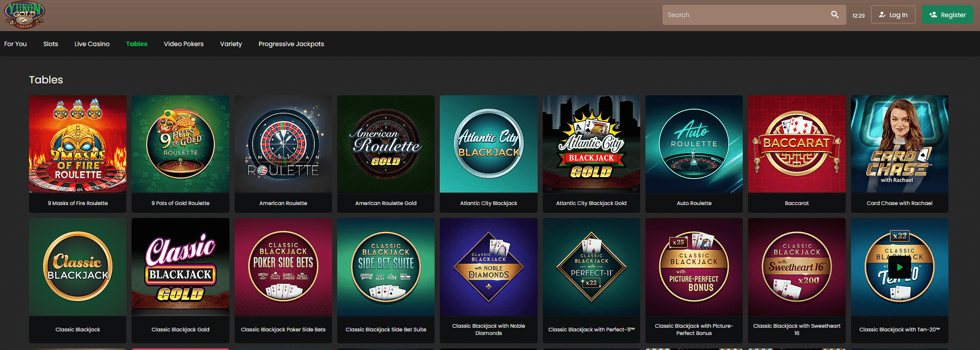Screen dimensions: 980x350
Task: Click 'Classic Blackjack with Ten-20' caption
Action: [900, 330]
